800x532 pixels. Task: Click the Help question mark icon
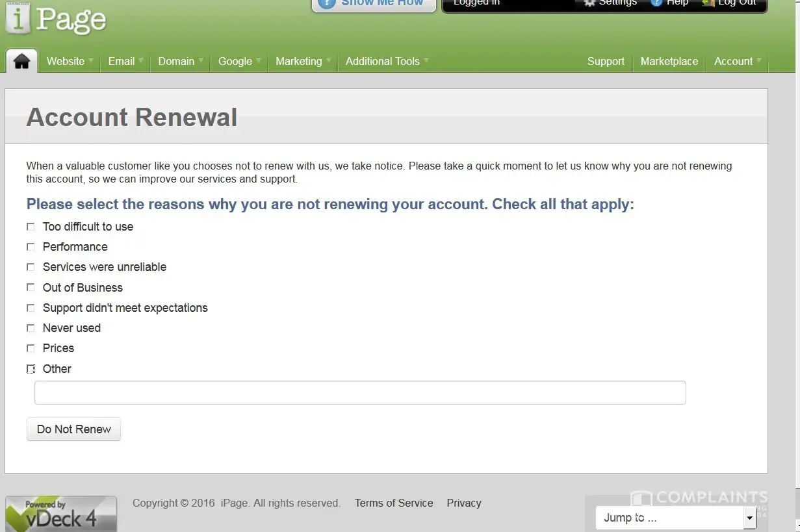click(x=656, y=3)
